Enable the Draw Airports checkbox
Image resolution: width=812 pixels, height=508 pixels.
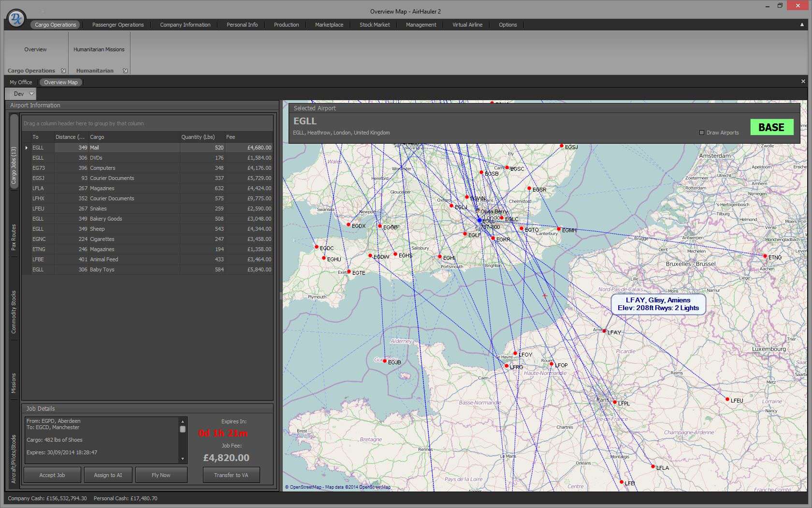pos(702,133)
